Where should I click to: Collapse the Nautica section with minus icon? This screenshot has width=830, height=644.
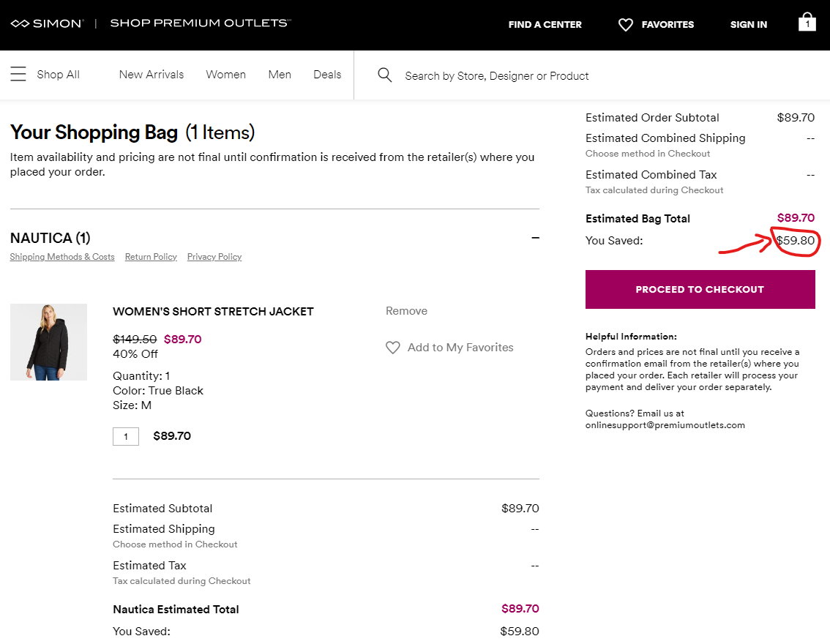pos(535,238)
